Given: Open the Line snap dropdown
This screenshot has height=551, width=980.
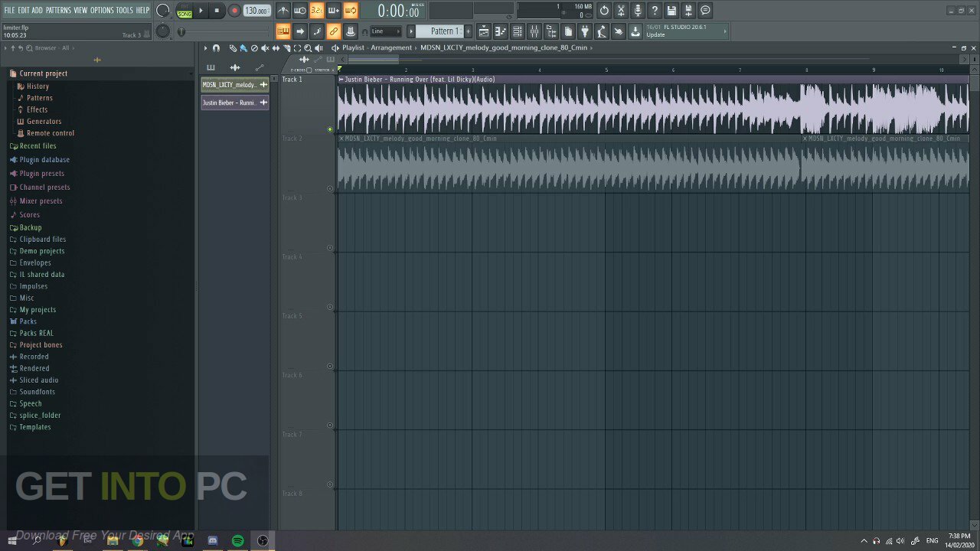Looking at the screenshot, I should coord(386,31).
